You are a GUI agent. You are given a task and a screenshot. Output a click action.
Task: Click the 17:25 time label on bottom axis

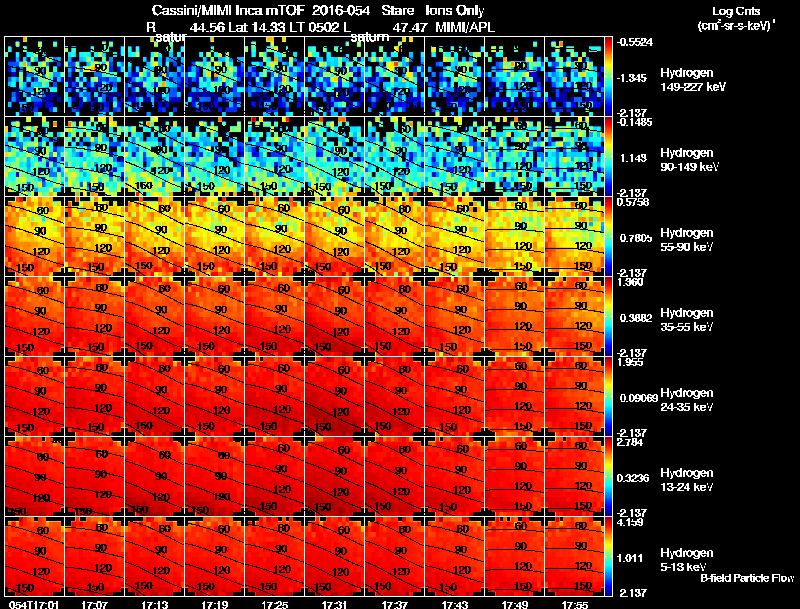tap(274, 604)
